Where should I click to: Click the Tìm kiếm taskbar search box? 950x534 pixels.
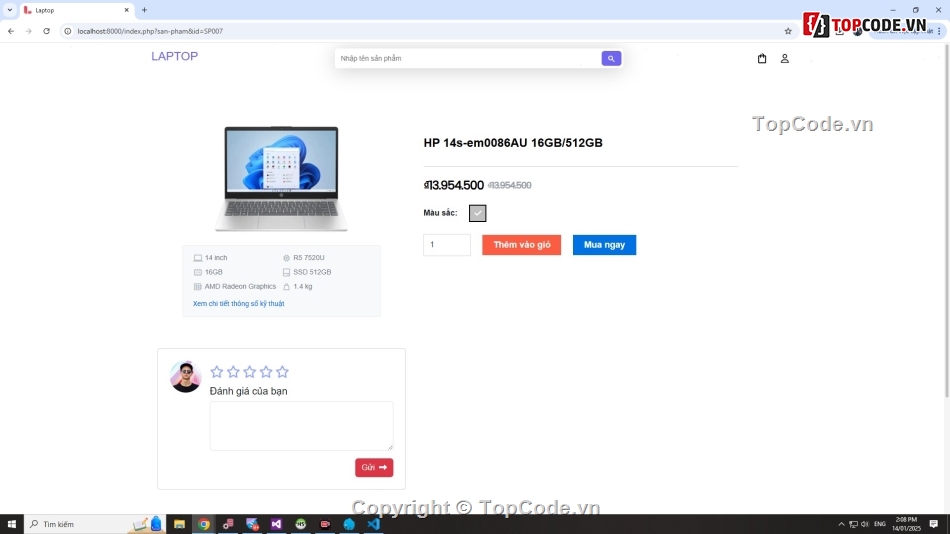[x=94, y=524]
